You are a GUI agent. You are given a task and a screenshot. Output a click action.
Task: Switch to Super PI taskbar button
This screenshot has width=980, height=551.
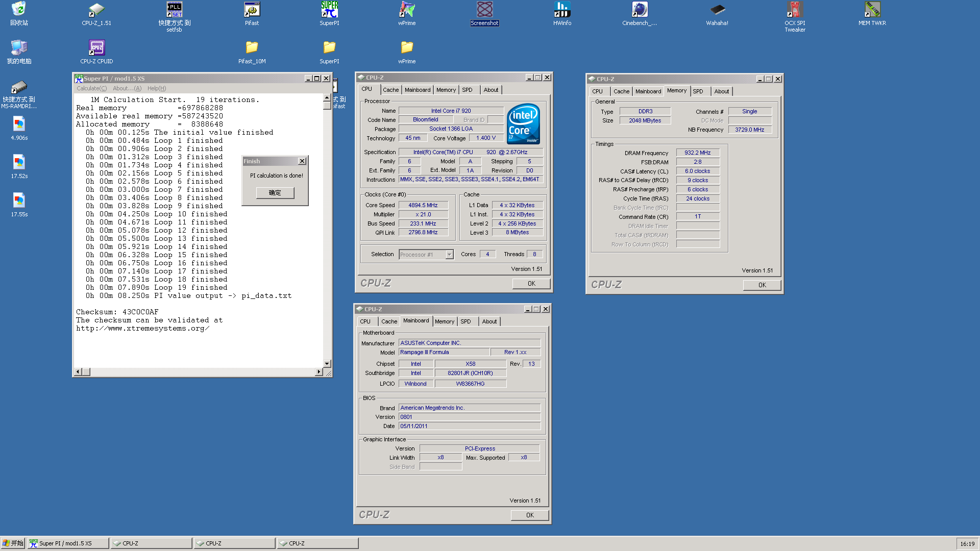68,543
